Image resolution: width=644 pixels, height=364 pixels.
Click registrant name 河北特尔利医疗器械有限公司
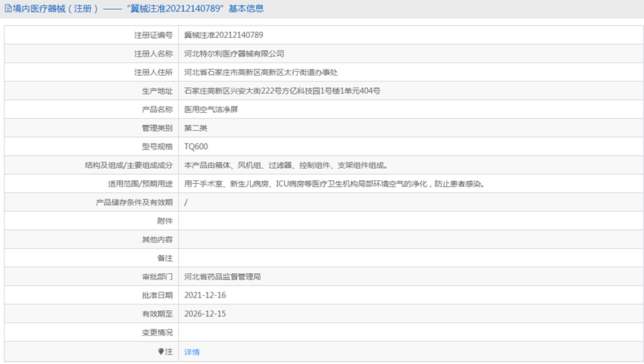tap(234, 54)
